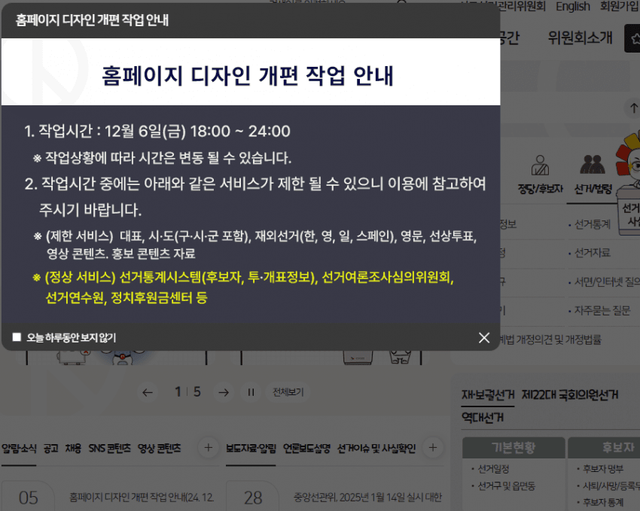Viewport: 640px width, 511px height.
Task: Open the 위원회소개 menu
Action: pyautogui.click(x=580, y=38)
